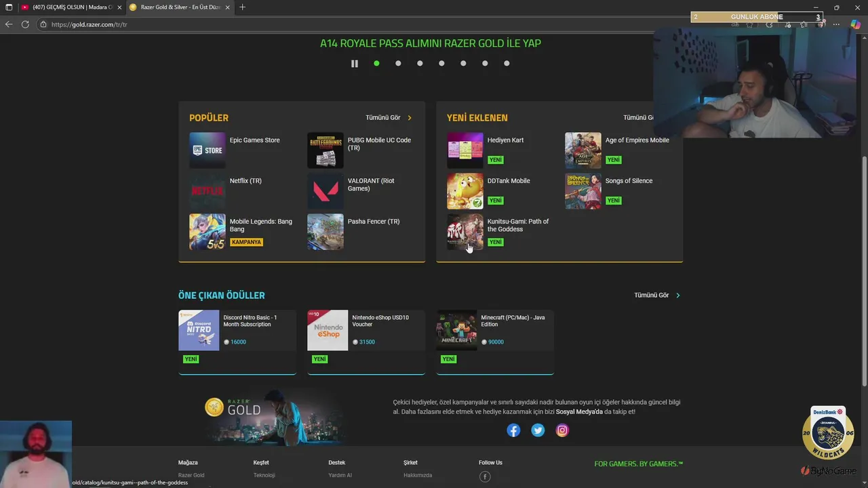The image size is (868, 488).
Task: Open Razer Gold Facebook page
Action: pos(513,430)
